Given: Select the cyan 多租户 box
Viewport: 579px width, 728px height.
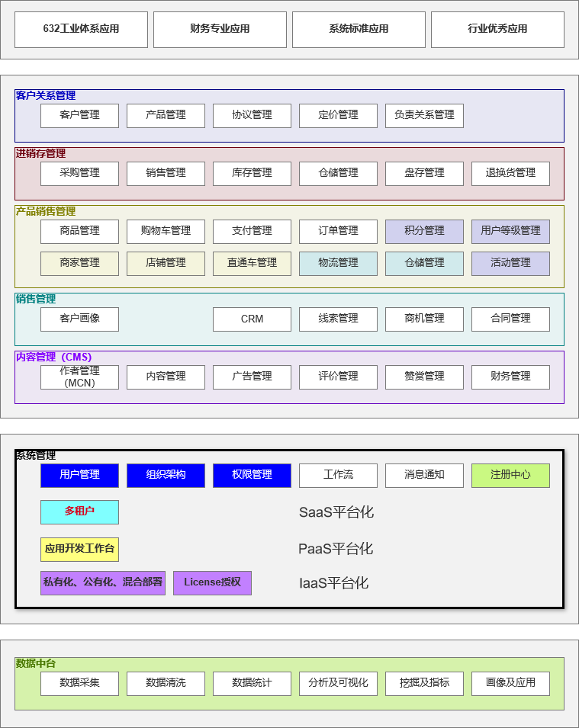Looking at the screenshot, I should pos(79,512).
